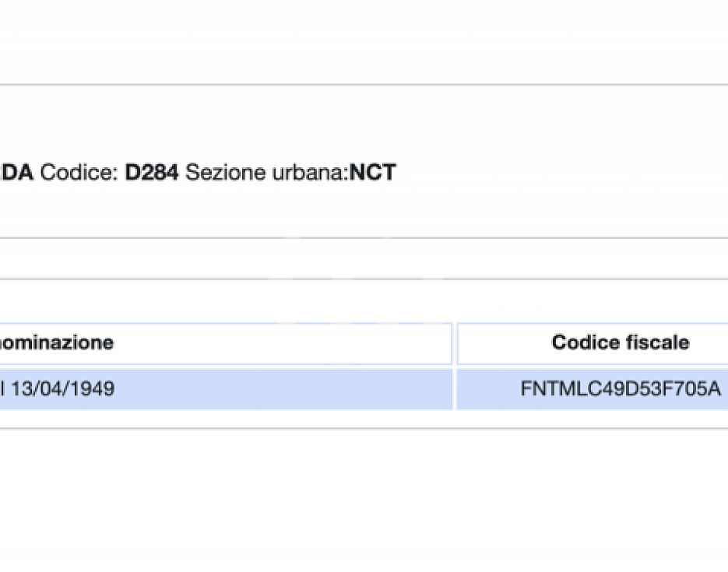Click blank area above the first separator

(x=364, y=42)
